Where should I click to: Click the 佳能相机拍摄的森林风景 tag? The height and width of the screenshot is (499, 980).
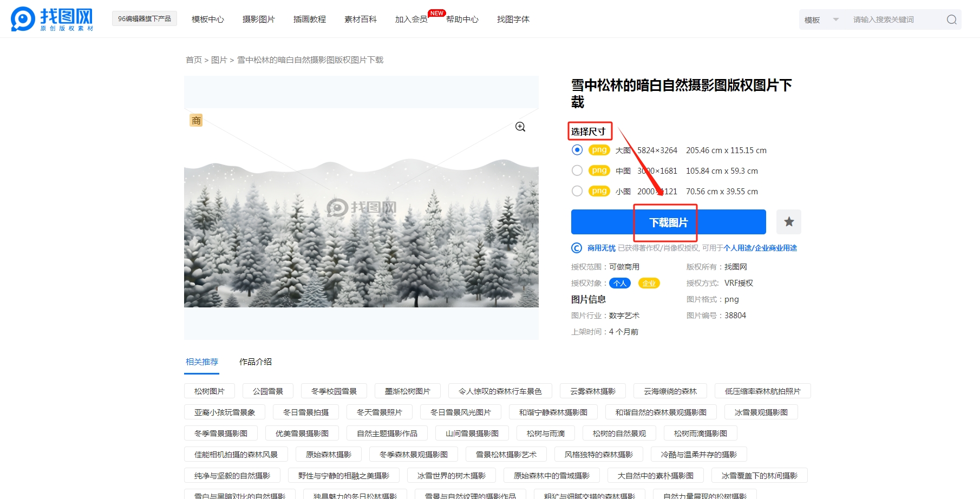(236, 454)
